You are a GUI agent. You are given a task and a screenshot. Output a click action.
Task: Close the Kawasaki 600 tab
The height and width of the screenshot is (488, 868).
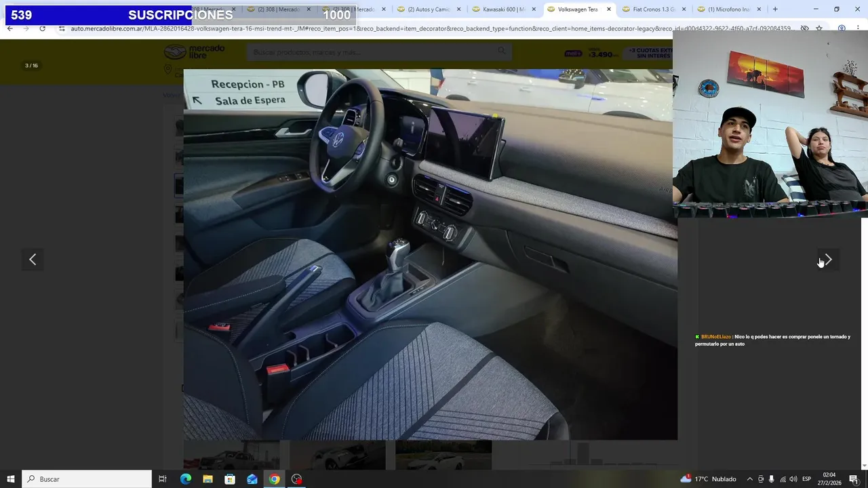pos(534,9)
